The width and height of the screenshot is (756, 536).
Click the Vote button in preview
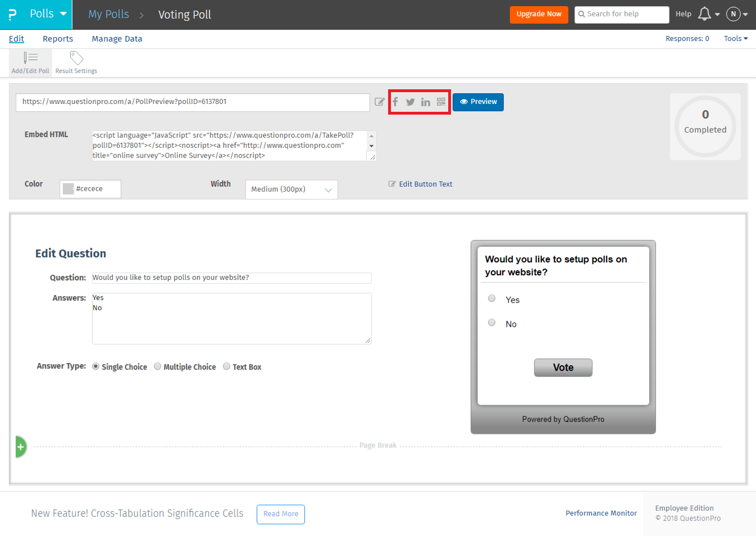563,367
